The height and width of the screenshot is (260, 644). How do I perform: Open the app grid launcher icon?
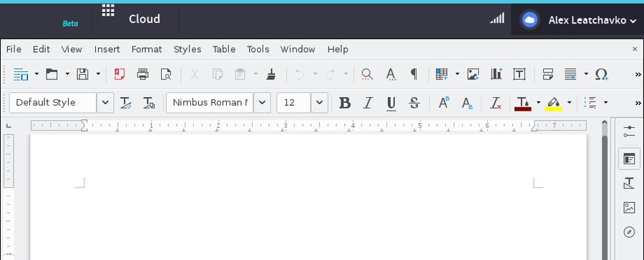pos(108,11)
